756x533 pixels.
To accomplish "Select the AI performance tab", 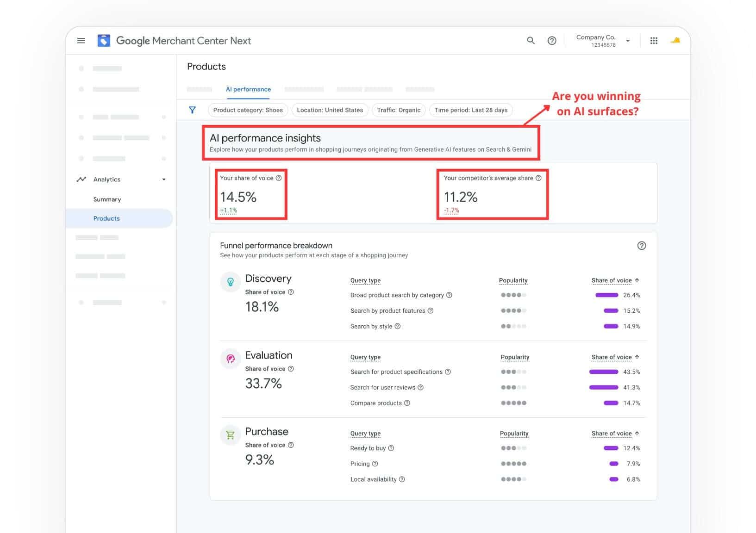I will pyautogui.click(x=249, y=89).
